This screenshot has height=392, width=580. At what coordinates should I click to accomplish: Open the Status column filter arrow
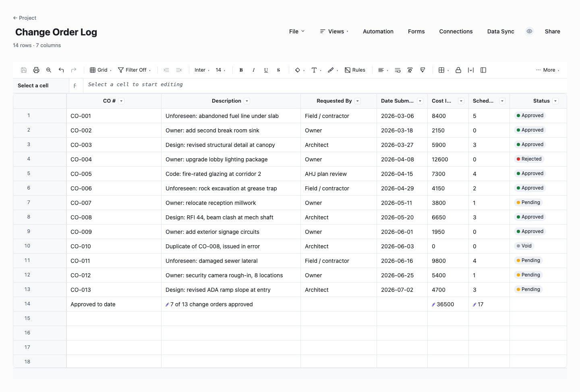click(556, 101)
